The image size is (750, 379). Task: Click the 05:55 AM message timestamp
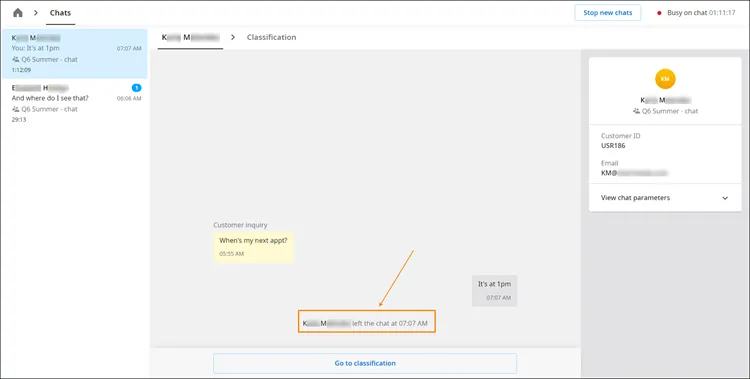(232, 254)
